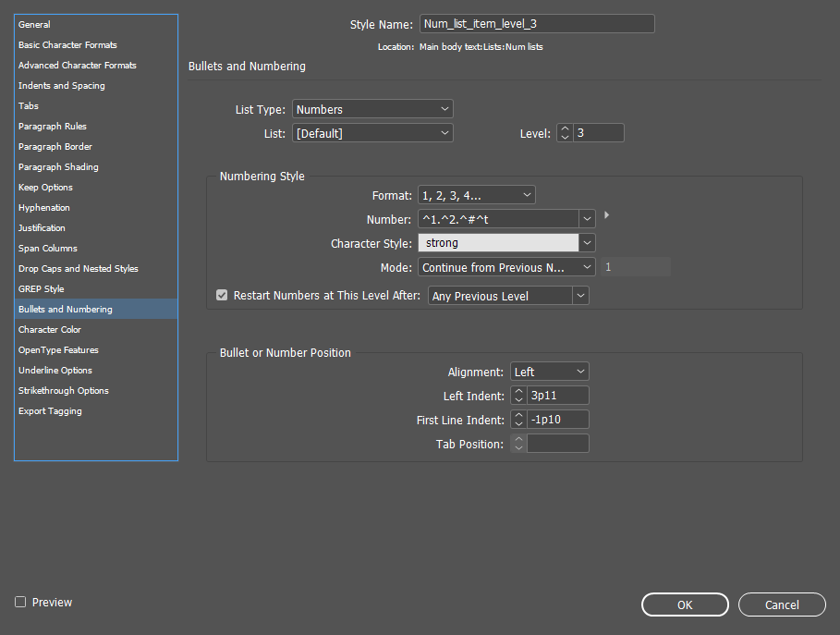Click the First Line Indent decrease arrow
This screenshot has width=840, height=635.
(519, 422)
